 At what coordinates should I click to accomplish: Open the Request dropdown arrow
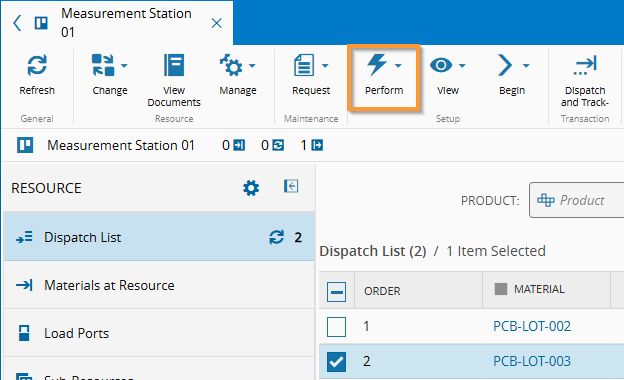[325, 66]
